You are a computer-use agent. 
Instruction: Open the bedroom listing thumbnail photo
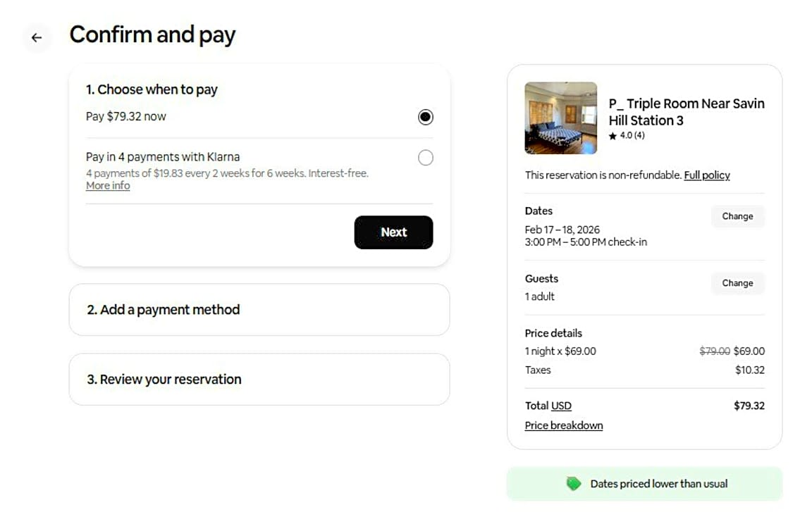coord(560,118)
